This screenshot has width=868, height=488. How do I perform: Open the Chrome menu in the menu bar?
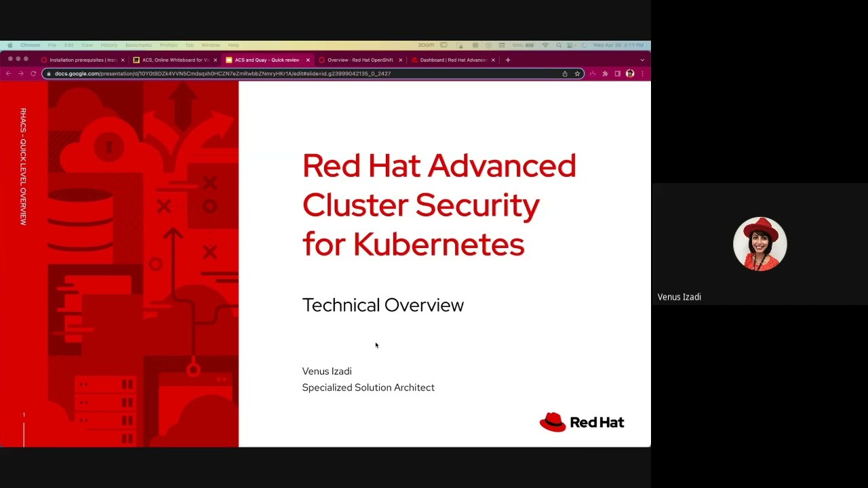[30, 45]
